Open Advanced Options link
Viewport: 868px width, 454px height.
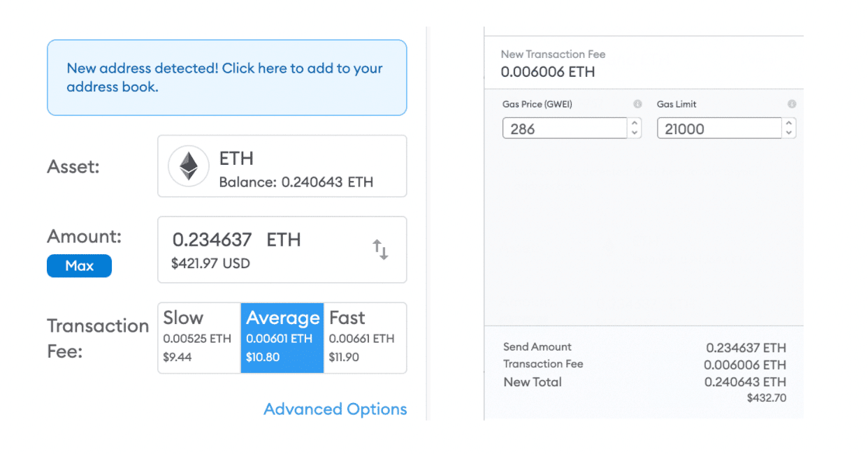[335, 409]
